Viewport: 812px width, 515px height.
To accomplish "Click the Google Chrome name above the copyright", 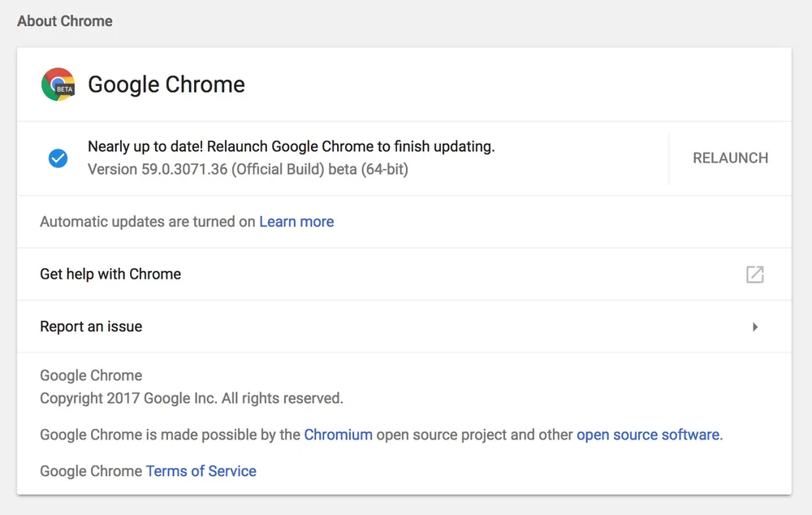I will point(91,375).
